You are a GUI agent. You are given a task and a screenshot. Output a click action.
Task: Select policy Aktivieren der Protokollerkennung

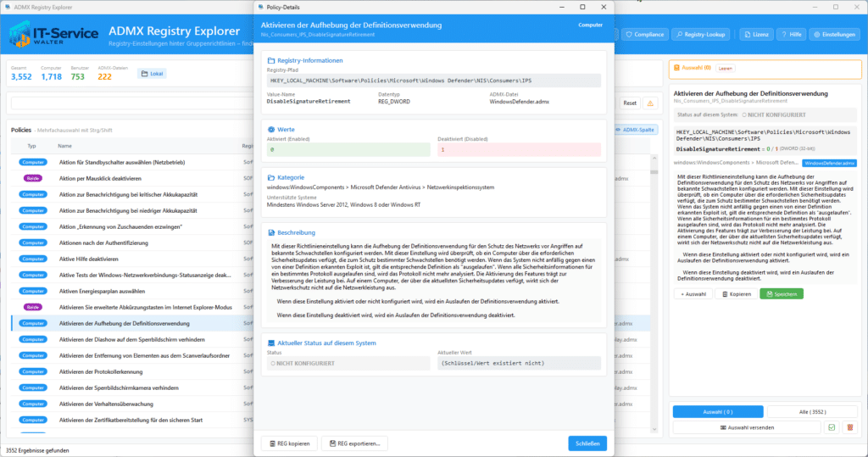click(101, 371)
